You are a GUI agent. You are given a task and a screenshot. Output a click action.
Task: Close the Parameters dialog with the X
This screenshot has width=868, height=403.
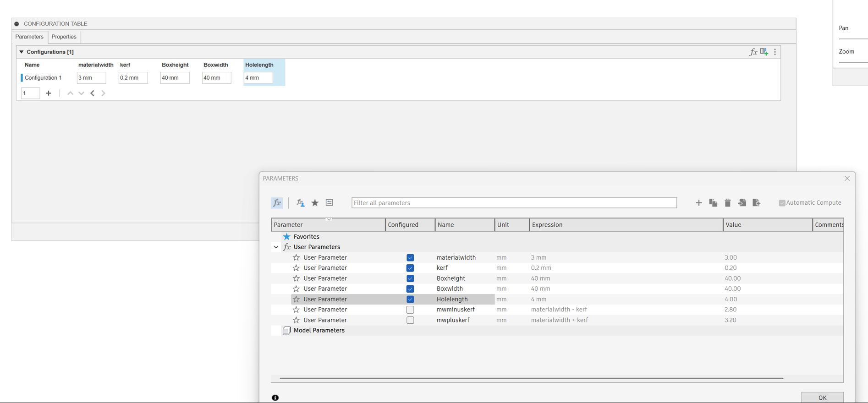coord(847,179)
